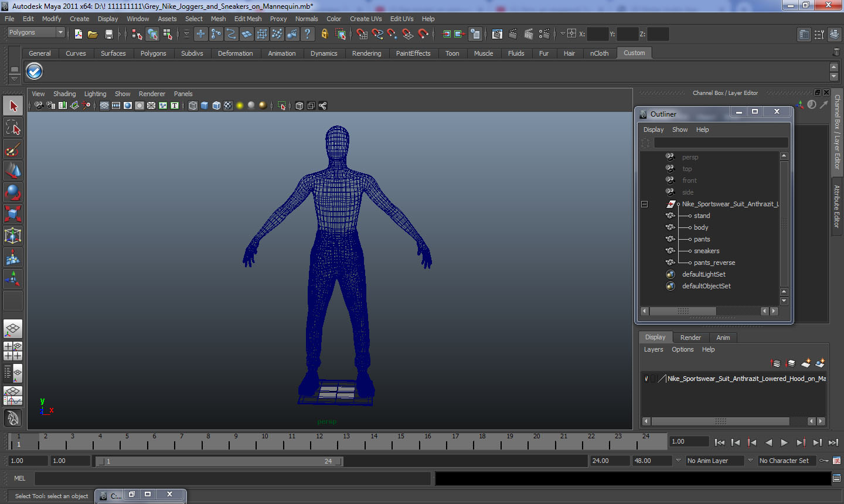Show the Attribute Editor sidebar icon

pyautogui.click(x=804, y=35)
